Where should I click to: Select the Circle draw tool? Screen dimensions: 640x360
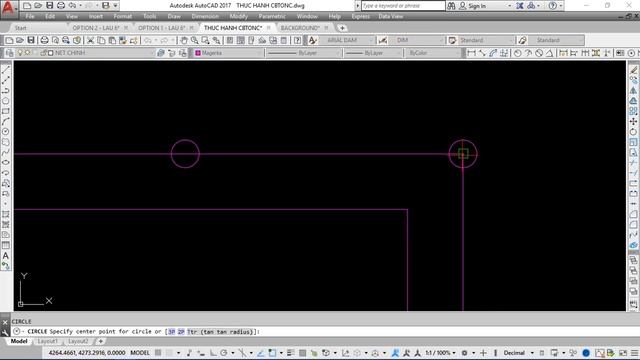click(x=6, y=131)
